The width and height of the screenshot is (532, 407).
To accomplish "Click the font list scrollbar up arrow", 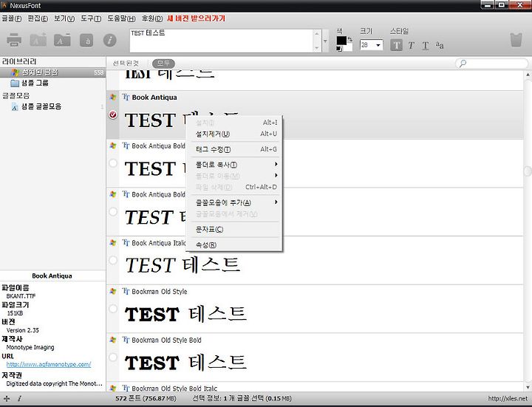I will (528, 75).
